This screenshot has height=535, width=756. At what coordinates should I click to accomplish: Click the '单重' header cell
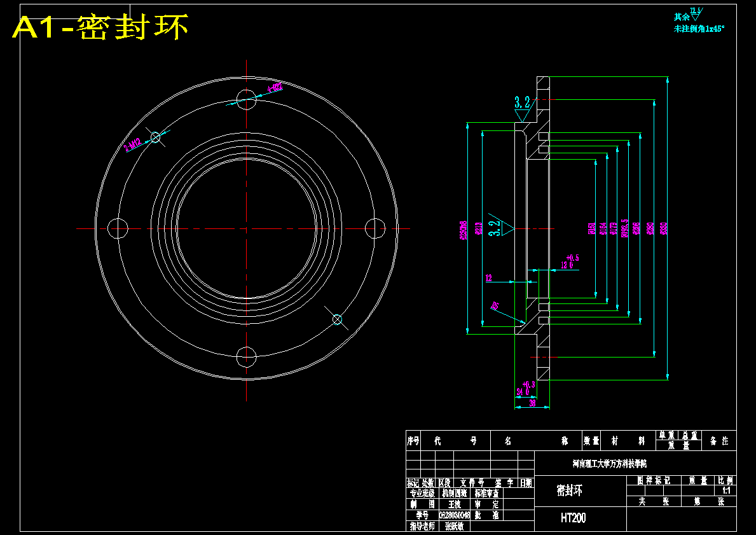(x=667, y=435)
